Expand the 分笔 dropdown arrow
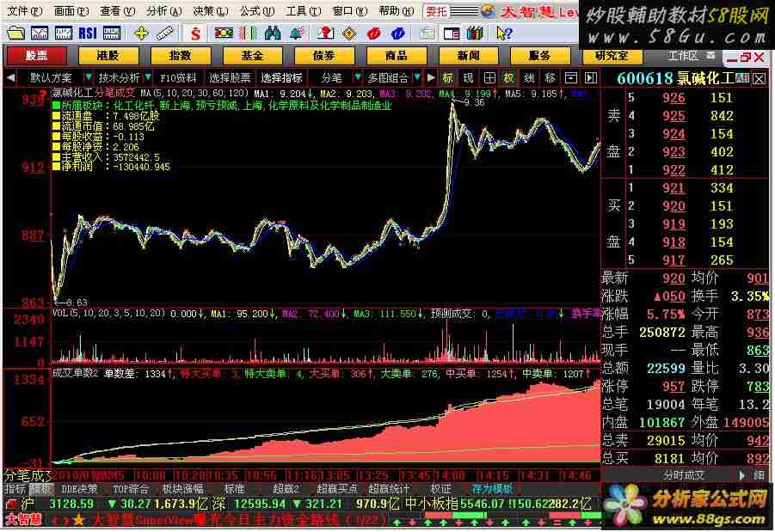 tap(357, 77)
